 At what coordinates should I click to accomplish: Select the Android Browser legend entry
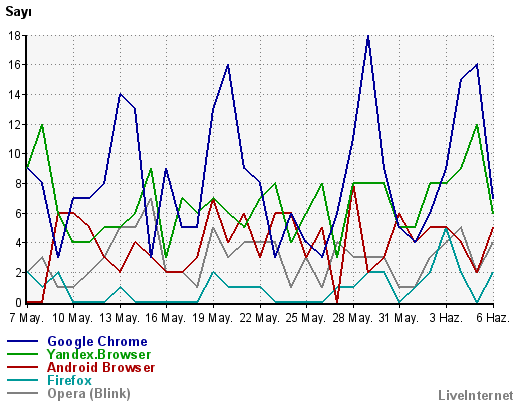tap(101, 367)
